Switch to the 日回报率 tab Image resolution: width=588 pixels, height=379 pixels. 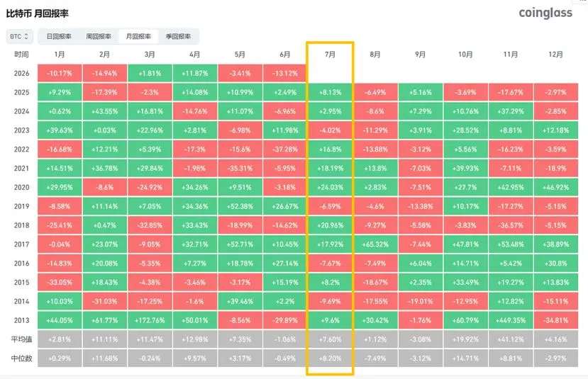[59, 37]
